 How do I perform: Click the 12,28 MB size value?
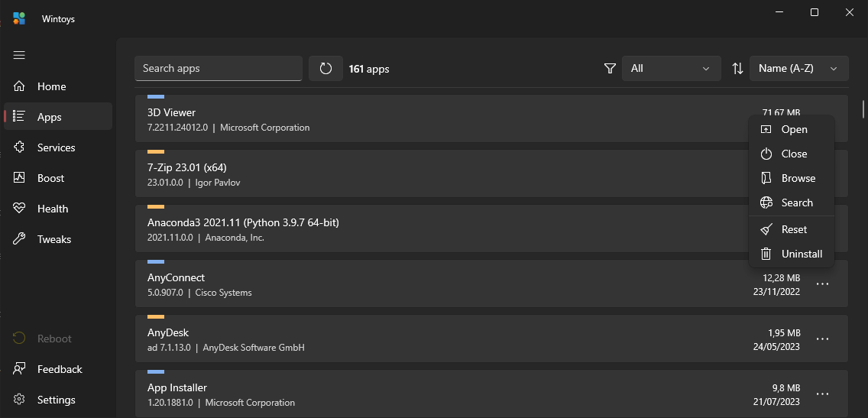(781, 277)
